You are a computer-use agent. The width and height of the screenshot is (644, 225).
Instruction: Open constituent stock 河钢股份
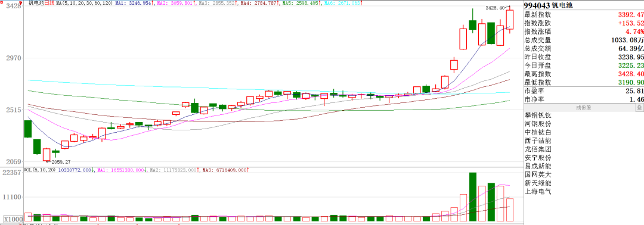pos(538,124)
